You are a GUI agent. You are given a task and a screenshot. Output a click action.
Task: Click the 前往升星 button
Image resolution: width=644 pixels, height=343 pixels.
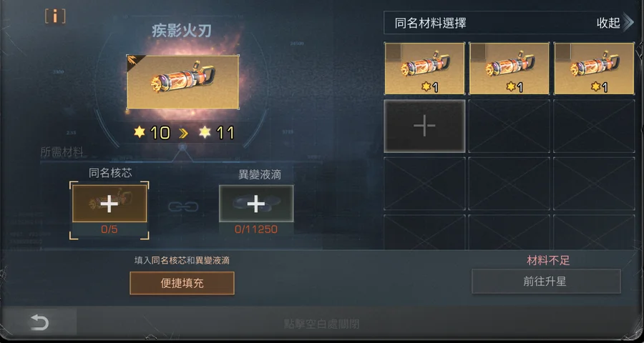click(x=546, y=282)
